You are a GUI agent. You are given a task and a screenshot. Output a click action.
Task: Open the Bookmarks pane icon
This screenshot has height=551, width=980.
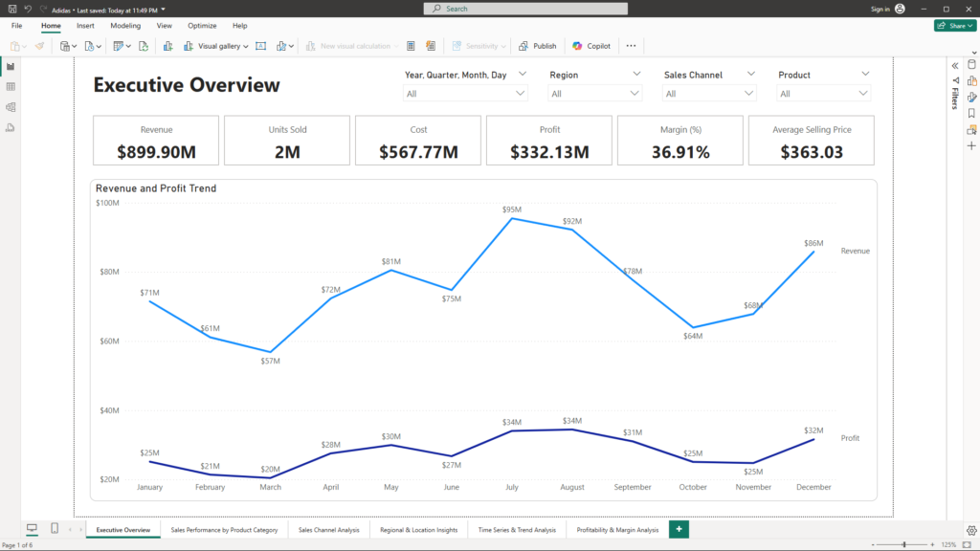971,113
